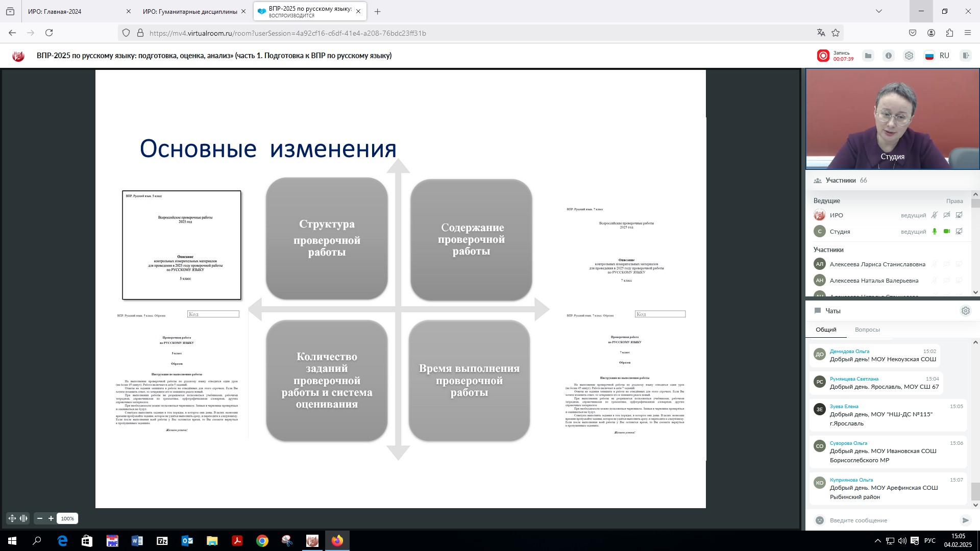
Task: Zoom out the presentation with minus
Action: click(x=40, y=518)
